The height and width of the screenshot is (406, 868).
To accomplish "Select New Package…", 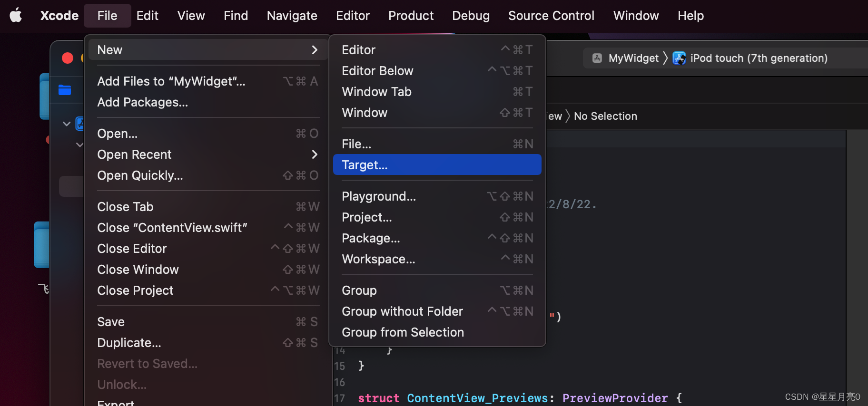I will tap(437, 238).
